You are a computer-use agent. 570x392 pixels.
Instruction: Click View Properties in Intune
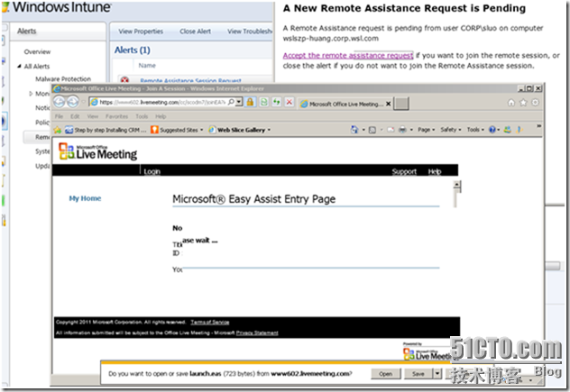click(141, 32)
